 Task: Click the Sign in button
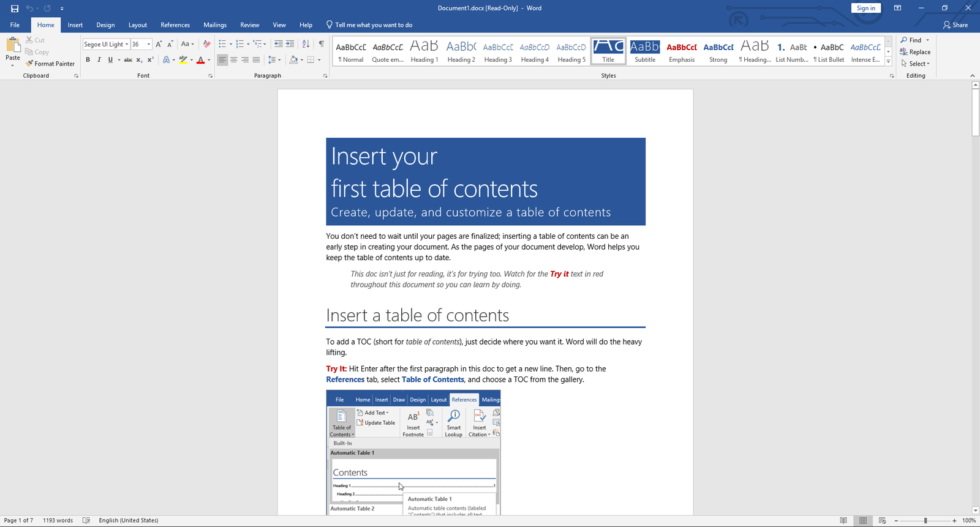tap(865, 8)
